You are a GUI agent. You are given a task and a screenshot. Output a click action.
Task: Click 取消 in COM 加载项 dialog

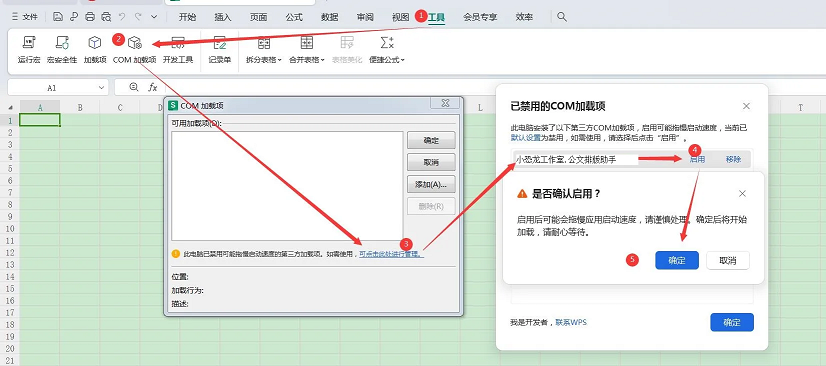(x=431, y=162)
